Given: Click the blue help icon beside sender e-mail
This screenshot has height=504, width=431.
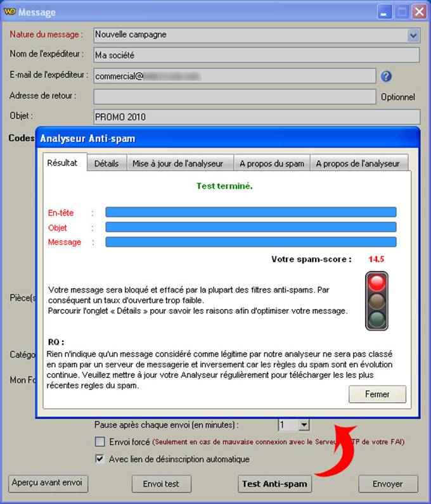Looking at the screenshot, I should (386, 76).
